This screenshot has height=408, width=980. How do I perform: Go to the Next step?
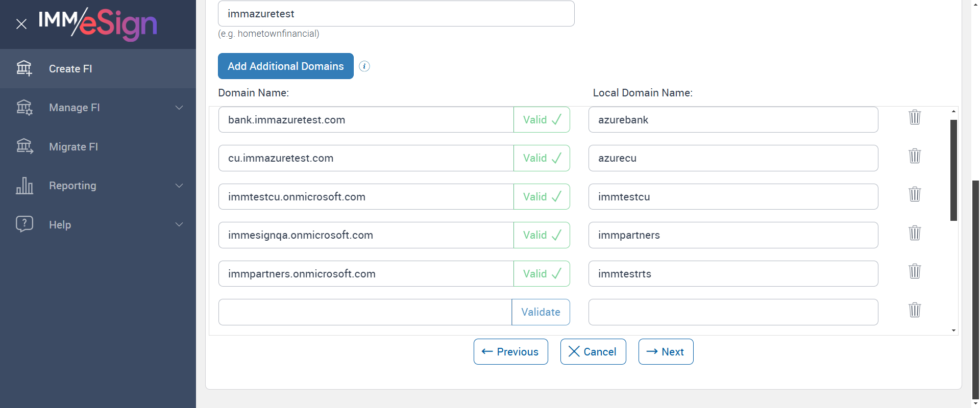[x=666, y=352]
